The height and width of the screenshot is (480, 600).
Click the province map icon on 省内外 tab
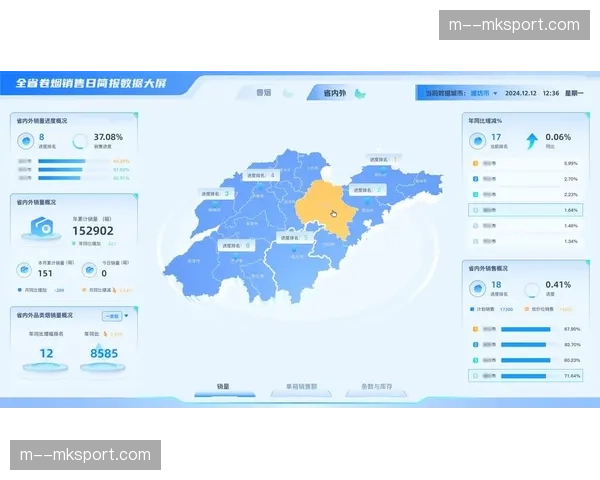(360, 93)
